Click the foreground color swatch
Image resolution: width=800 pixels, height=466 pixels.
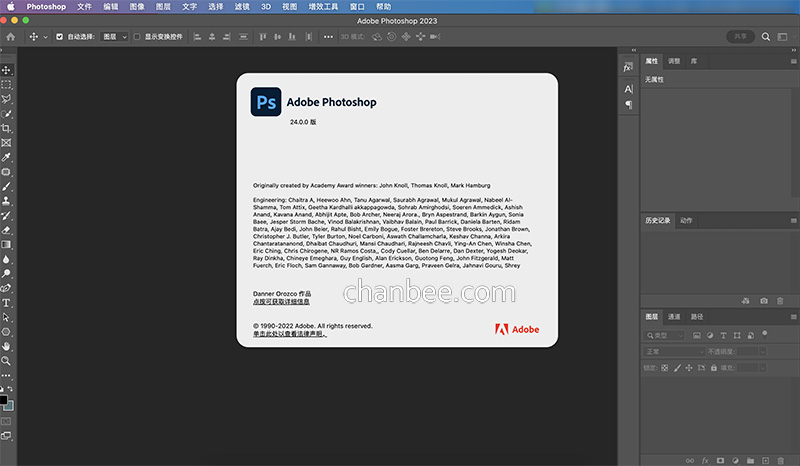tap(3, 400)
